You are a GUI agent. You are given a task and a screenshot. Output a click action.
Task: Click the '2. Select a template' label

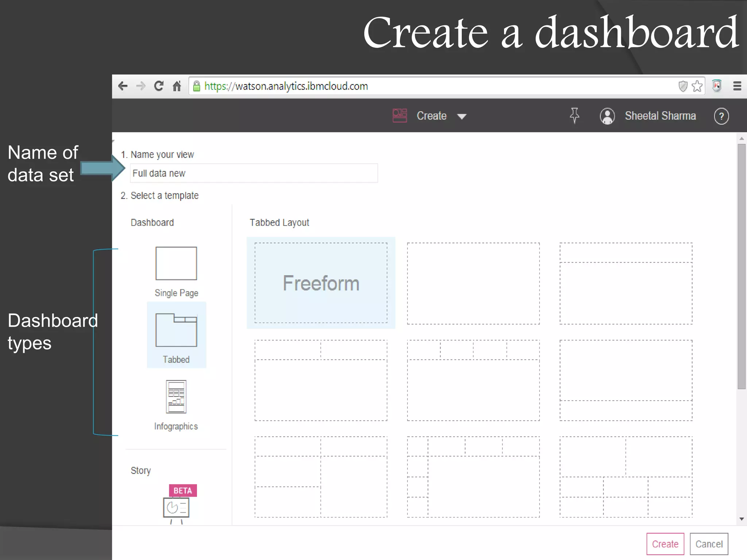click(x=160, y=196)
